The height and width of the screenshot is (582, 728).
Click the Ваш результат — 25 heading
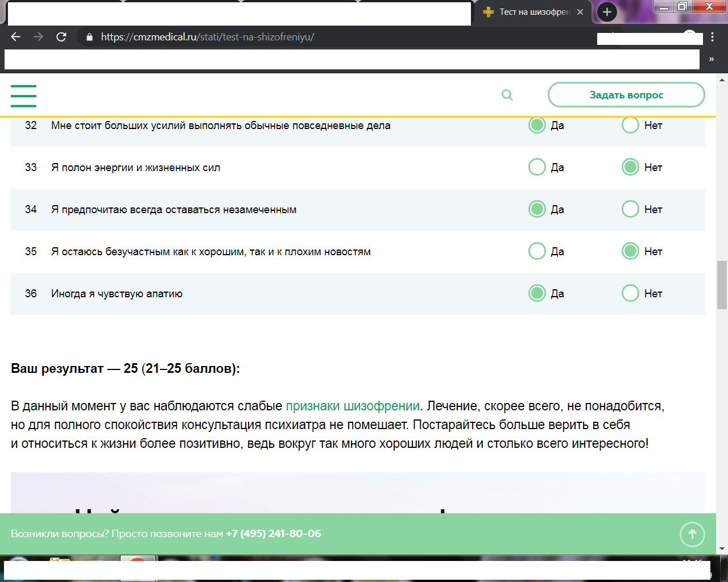[125, 368]
